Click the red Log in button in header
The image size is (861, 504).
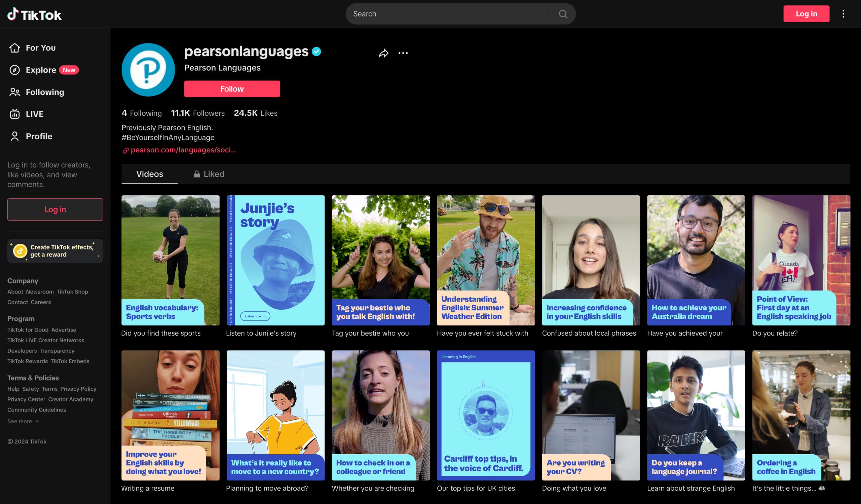point(806,14)
